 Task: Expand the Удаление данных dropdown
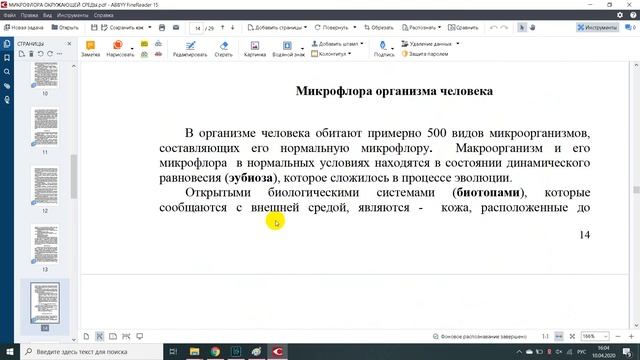[458, 43]
